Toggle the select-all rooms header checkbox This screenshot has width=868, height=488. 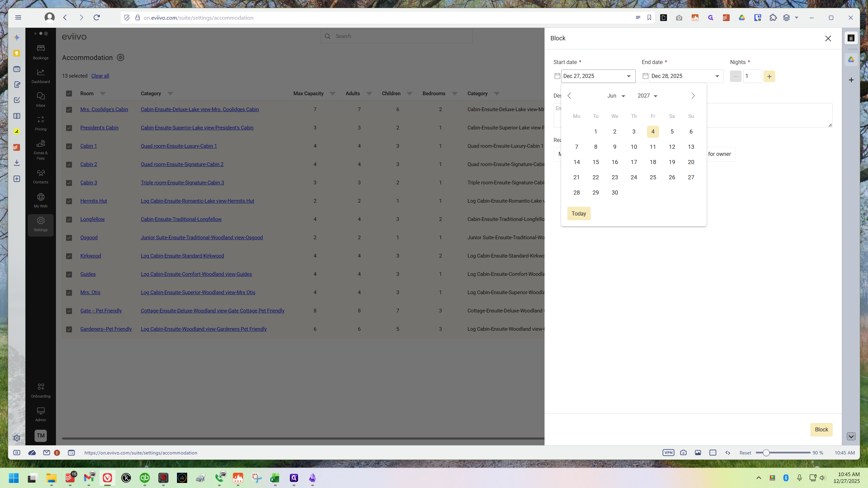[69, 94]
